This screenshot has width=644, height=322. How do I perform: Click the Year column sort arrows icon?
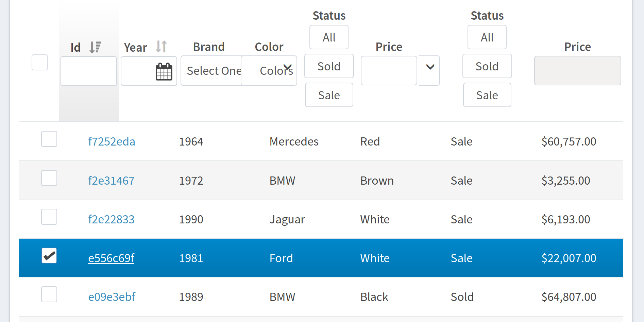click(162, 47)
